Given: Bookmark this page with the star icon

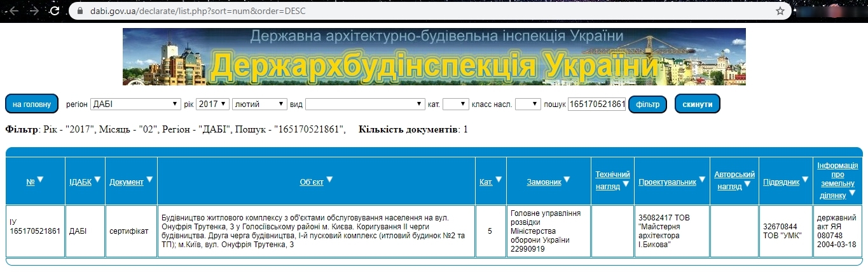Looking at the screenshot, I should 780,11.
